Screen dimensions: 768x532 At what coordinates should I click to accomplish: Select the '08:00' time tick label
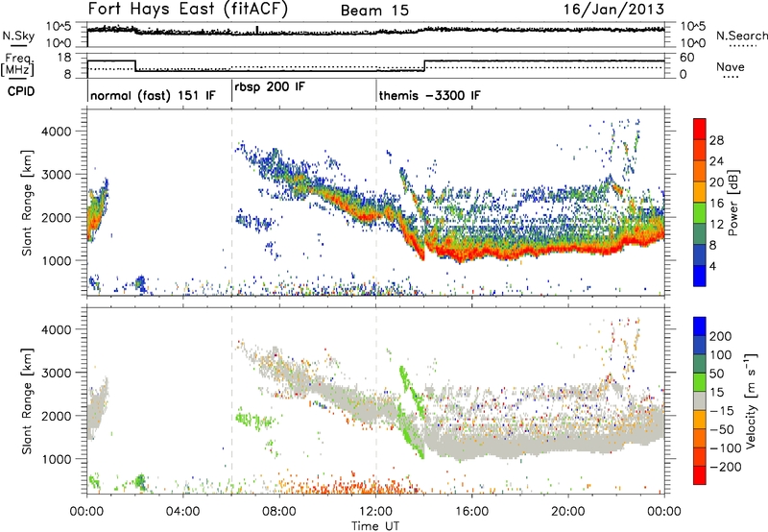click(x=279, y=512)
